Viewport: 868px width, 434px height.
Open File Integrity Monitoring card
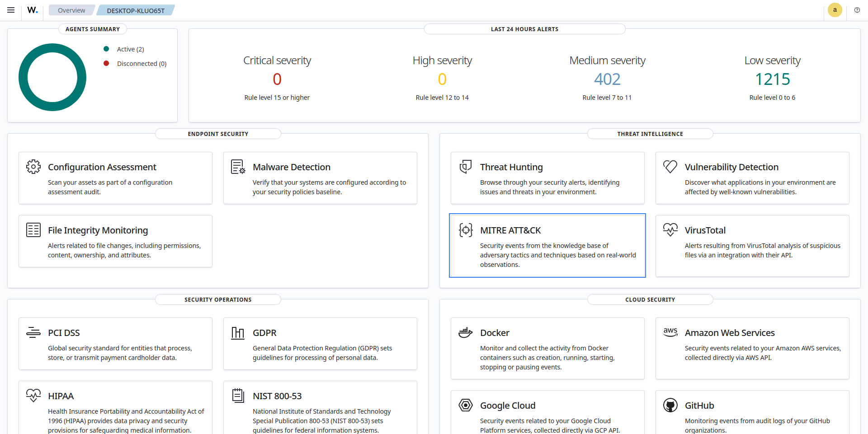(x=115, y=241)
